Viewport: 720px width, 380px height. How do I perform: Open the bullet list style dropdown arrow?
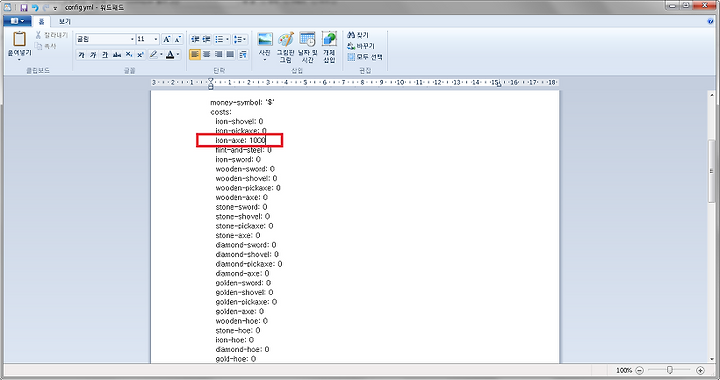(227, 39)
